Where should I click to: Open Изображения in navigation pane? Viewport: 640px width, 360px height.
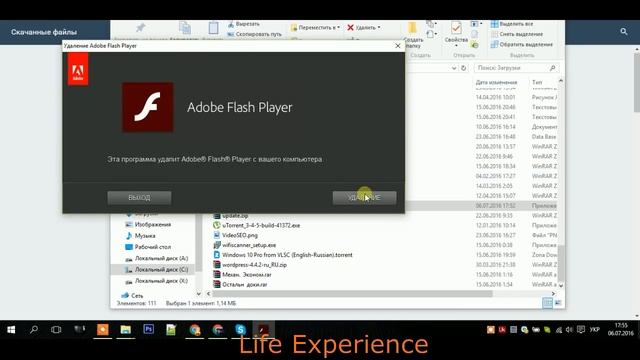[x=148, y=224]
